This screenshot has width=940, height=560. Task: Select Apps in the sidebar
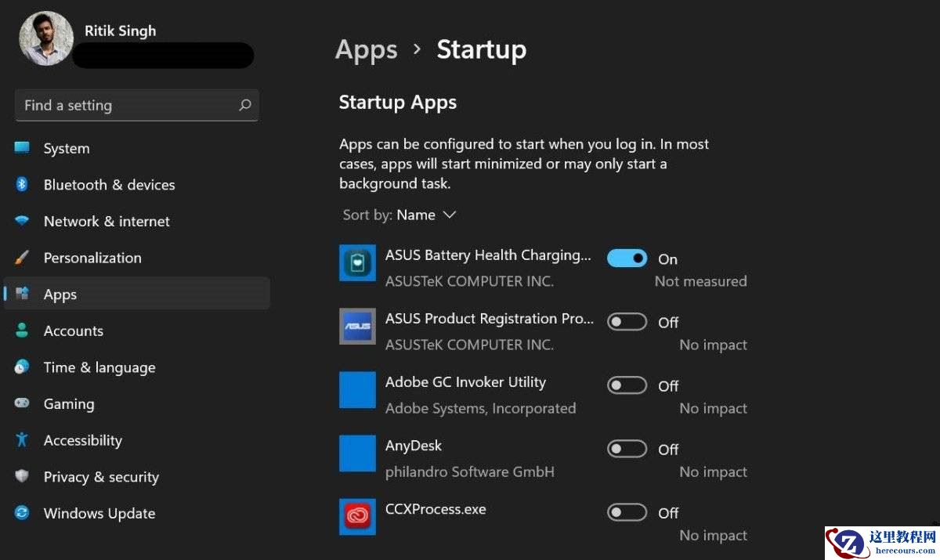[60, 294]
